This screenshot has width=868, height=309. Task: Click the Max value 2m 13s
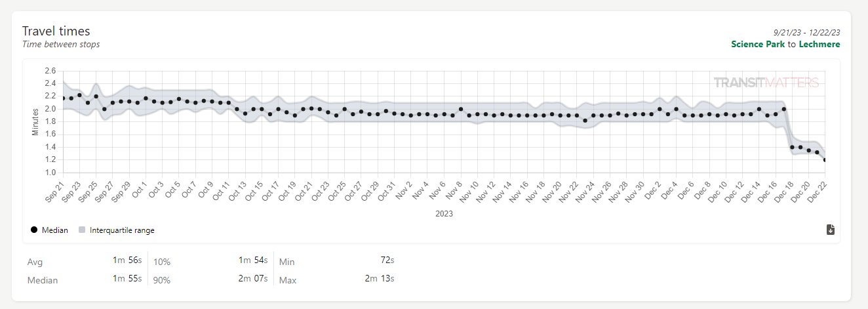[x=380, y=279]
